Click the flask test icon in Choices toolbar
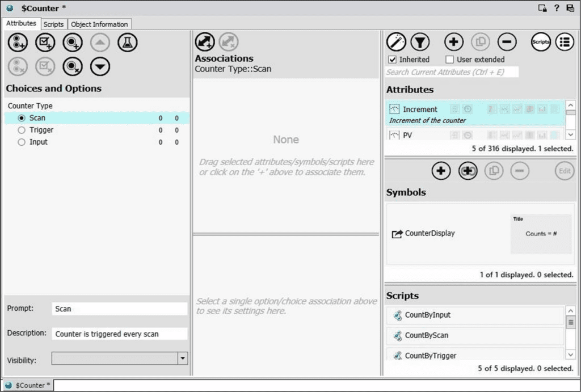 pyautogui.click(x=128, y=42)
